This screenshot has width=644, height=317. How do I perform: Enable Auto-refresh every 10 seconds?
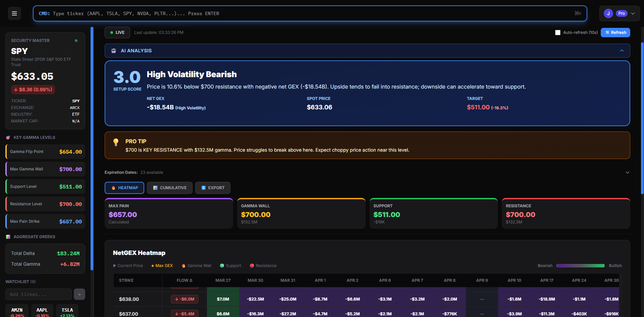coord(558,33)
